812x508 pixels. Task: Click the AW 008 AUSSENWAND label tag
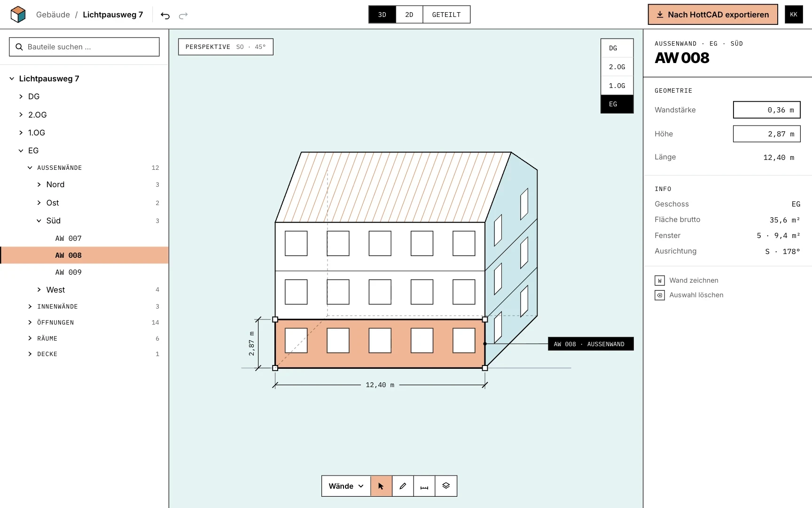pyautogui.click(x=591, y=344)
